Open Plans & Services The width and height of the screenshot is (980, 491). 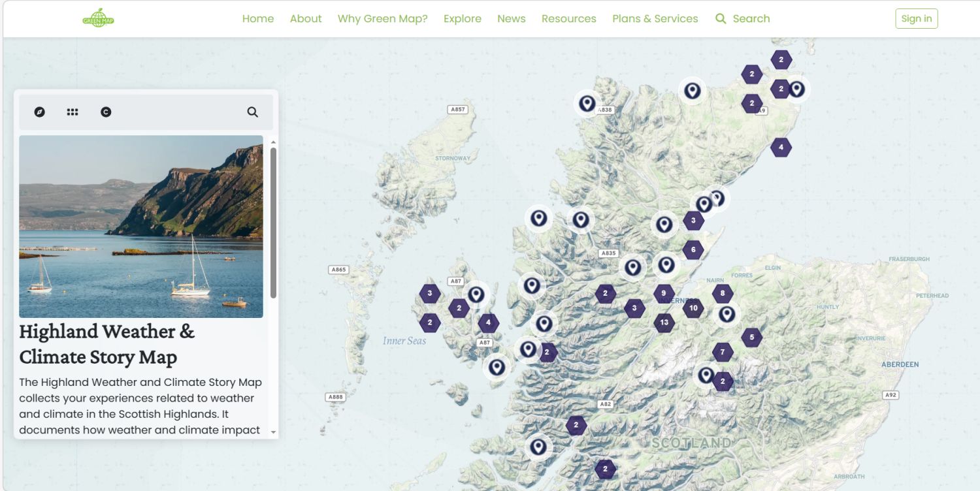coord(655,19)
